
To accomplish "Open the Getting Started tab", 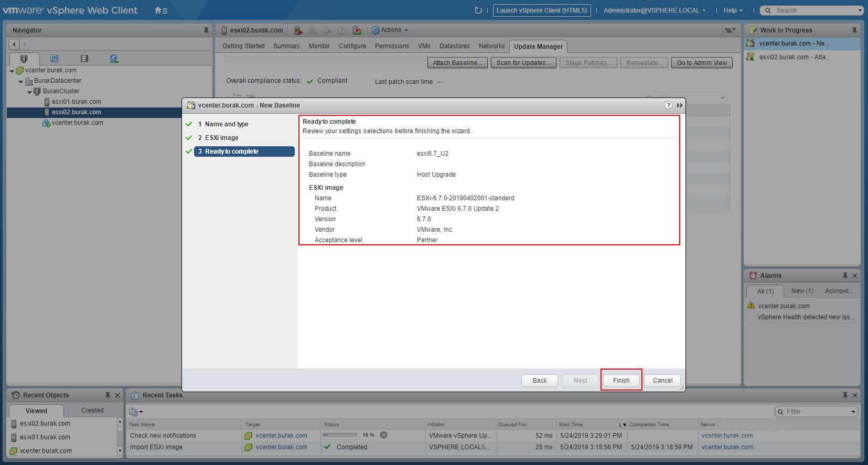I will 243,46.
